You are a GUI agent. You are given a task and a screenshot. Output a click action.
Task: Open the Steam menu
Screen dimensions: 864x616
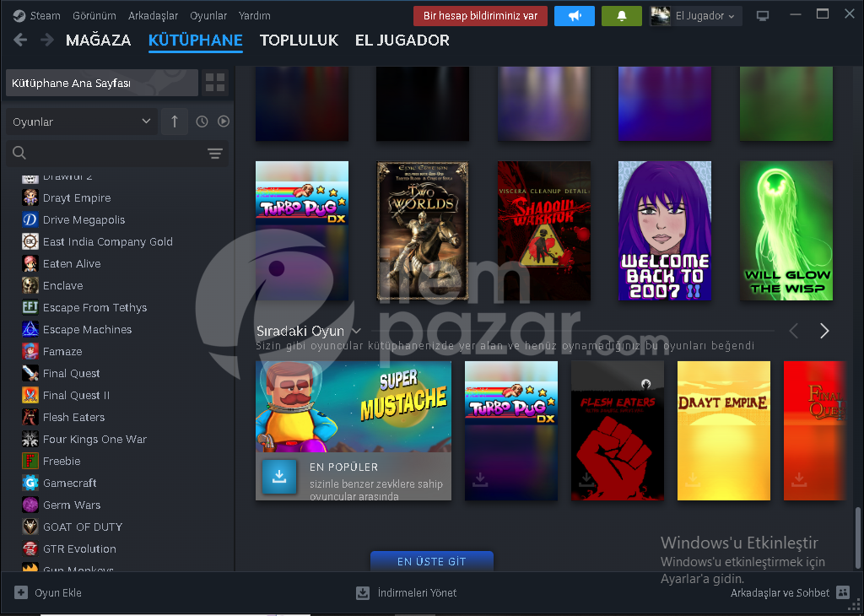coord(46,16)
